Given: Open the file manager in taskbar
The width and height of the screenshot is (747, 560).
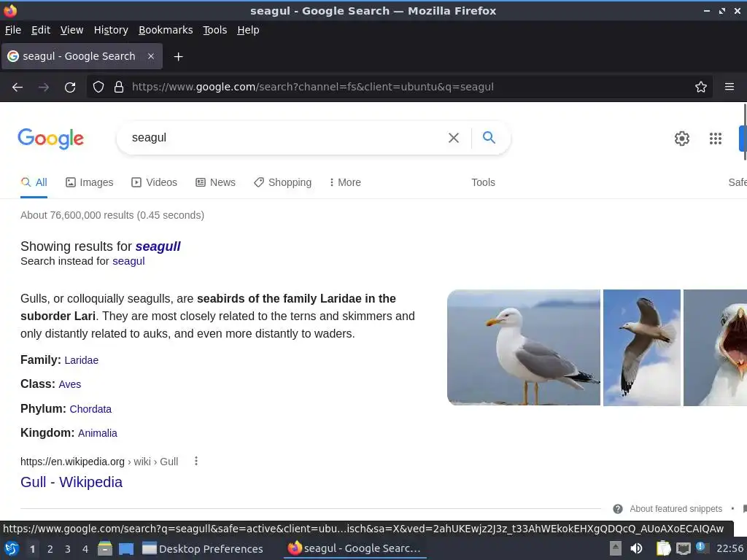Looking at the screenshot, I should click(105, 548).
